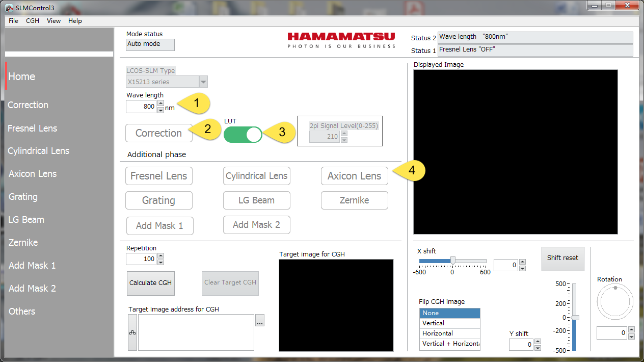644x362 pixels.
Task: Open the LCOS-SLM Type dropdown
Action: 203,82
